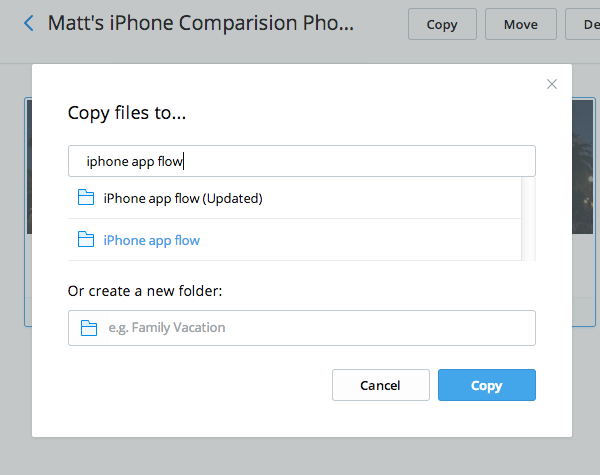600x475 pixels.
Task: Click the Copy button in the header toolbar
Action: pyautogui.click(x=442, y=24)
